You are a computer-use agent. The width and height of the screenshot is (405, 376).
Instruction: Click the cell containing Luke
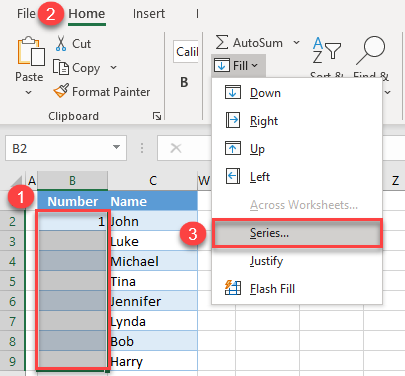click(x=153, y=241)
